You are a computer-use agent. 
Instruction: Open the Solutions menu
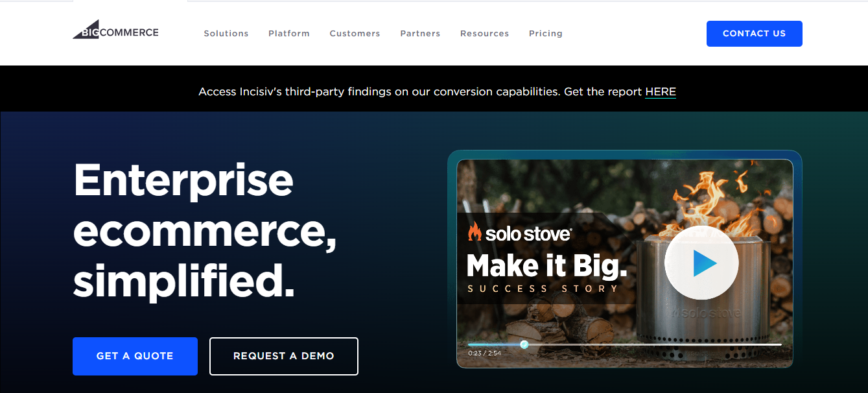[226, 34]
